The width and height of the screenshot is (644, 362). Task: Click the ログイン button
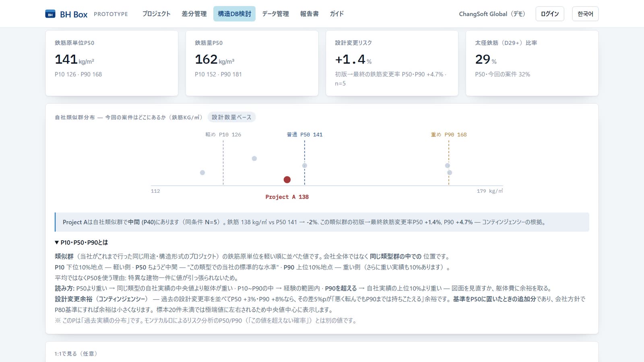(550, 14)
